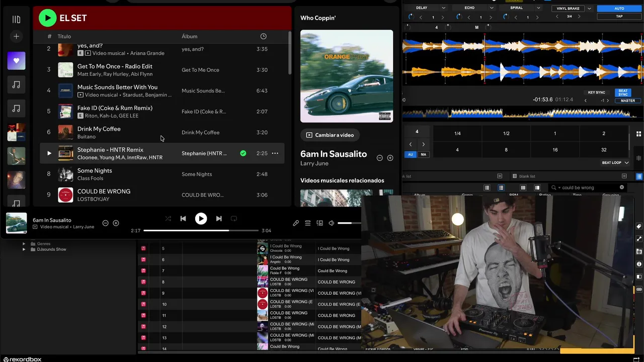
Task: Enable the MA mode button
Action: point(423,154)
